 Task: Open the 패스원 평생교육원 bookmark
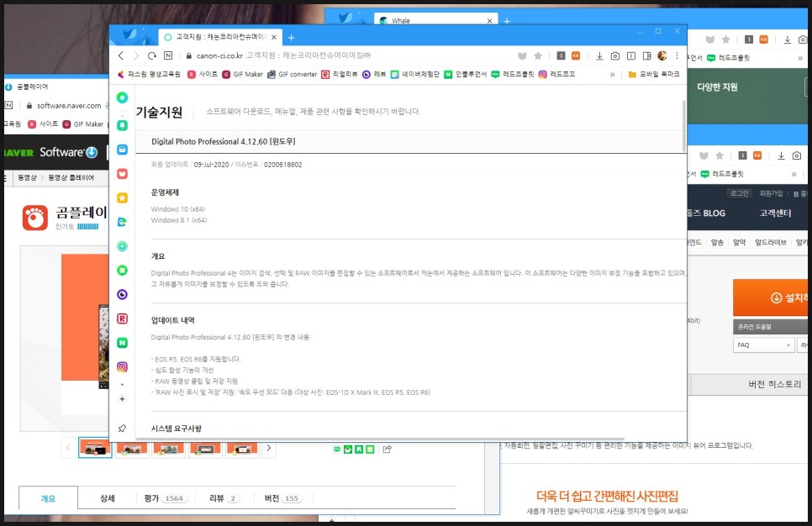tap(149, 74)
